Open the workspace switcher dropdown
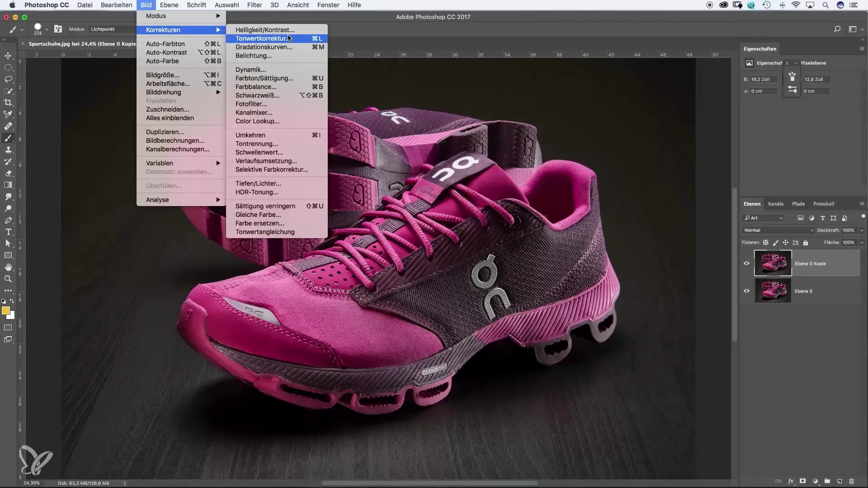Image resolution: width=868 pixels, height=488 pixels. pyautogui.click(x=855, y=29)
